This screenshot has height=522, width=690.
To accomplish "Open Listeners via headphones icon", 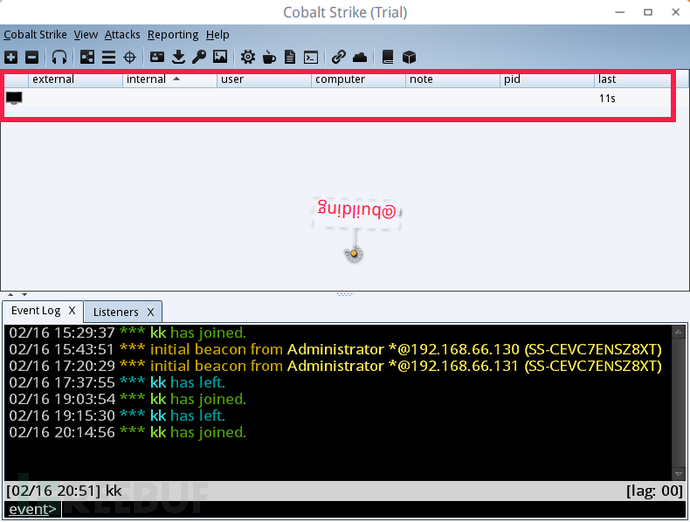I will (x=59, y=57).
